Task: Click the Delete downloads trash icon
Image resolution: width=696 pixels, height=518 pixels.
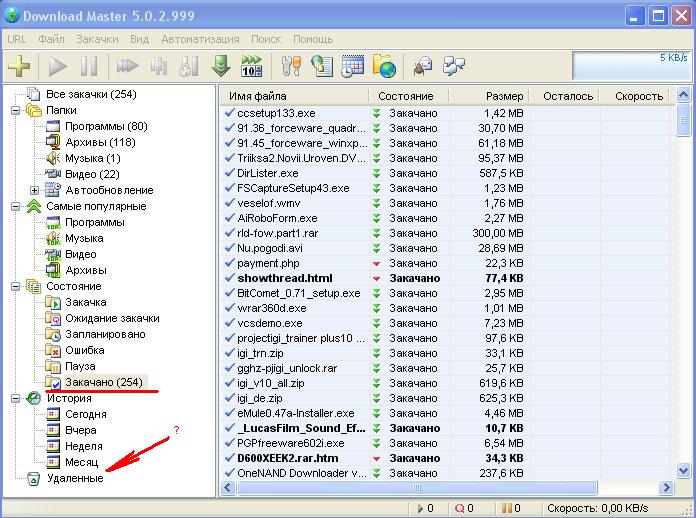Action: tap(189, 67)
